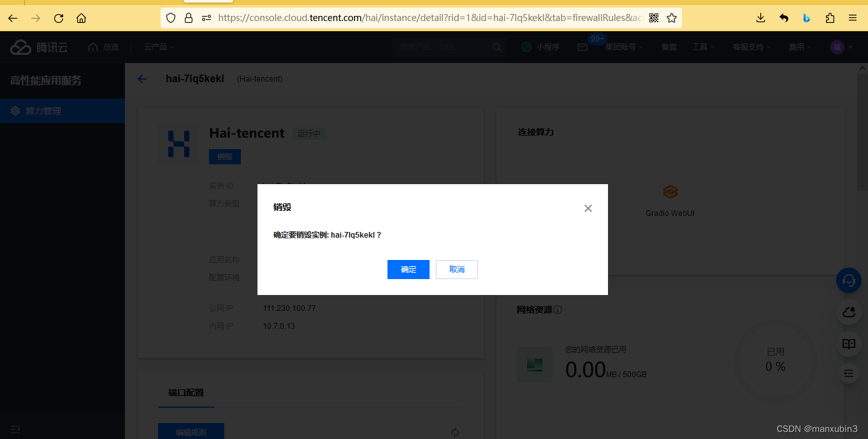868x439 pixels.
Task: Collapse the sidebar with bottom-left icon
Action: 15,430
